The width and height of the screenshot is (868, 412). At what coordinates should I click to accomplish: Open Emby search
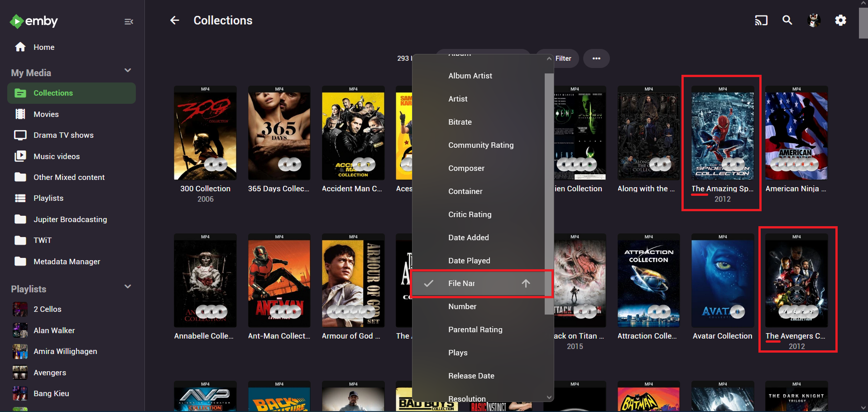(x=787, y=20)
